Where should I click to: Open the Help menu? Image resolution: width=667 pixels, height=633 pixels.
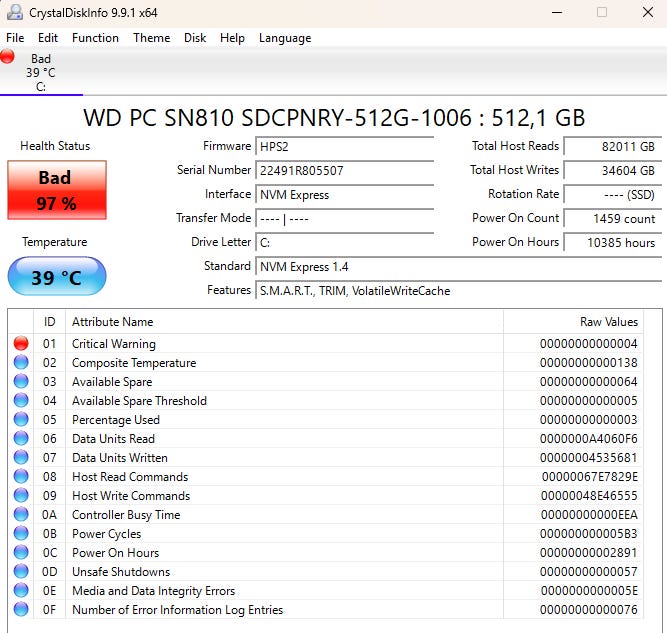tap(232, 38)
